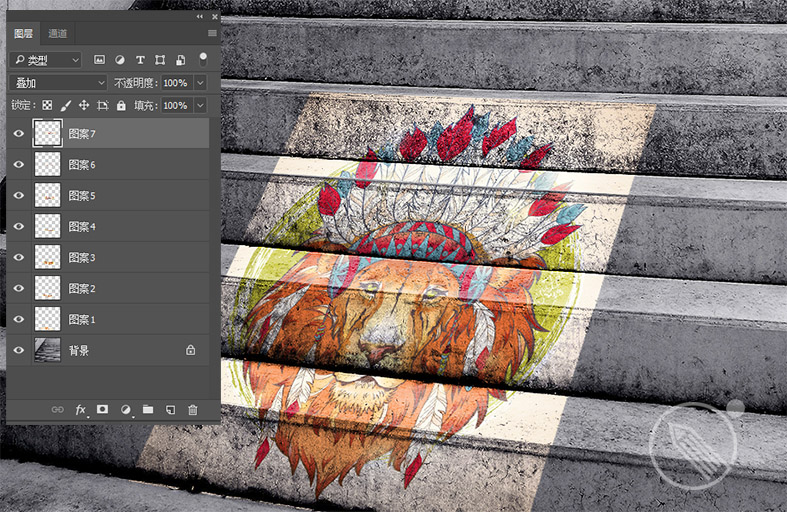
Task: Lock image pixels with brush icon
Action: point(65,105)
